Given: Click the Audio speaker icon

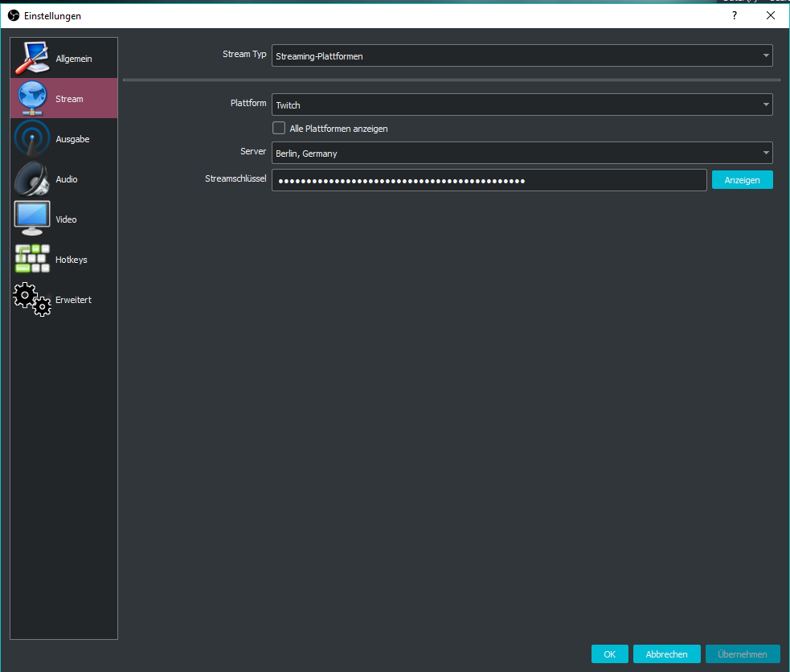Looking at the screenshot, I should tap(32, 179).
